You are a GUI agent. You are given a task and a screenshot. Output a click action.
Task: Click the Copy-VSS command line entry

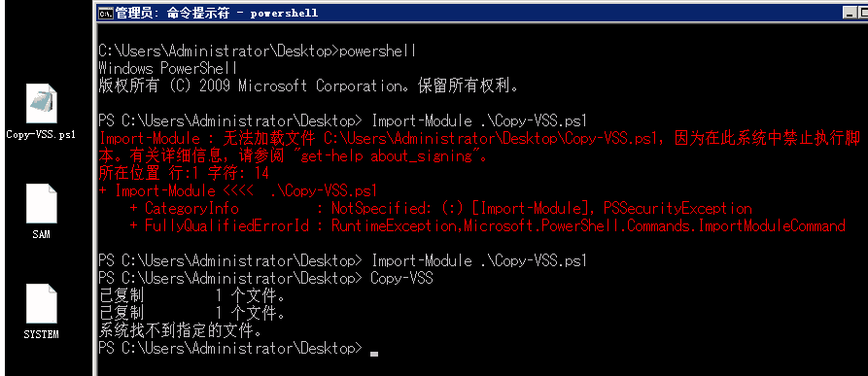[x=265, y=278]
